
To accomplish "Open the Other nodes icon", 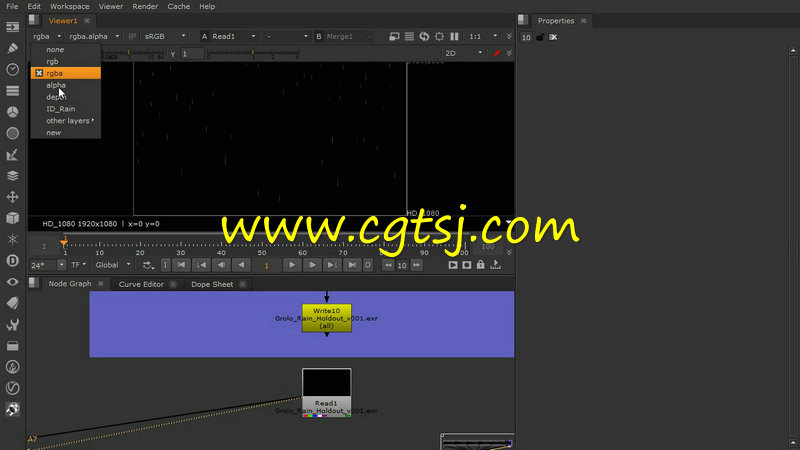I will [12, 346].
